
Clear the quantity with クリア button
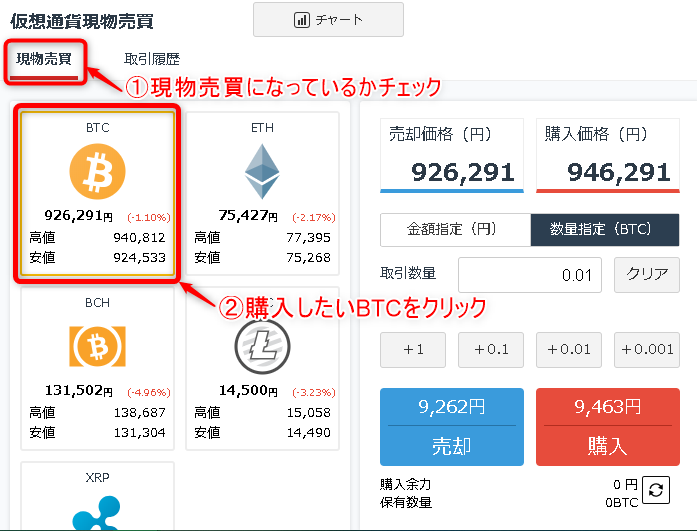(x=647, y=275)
